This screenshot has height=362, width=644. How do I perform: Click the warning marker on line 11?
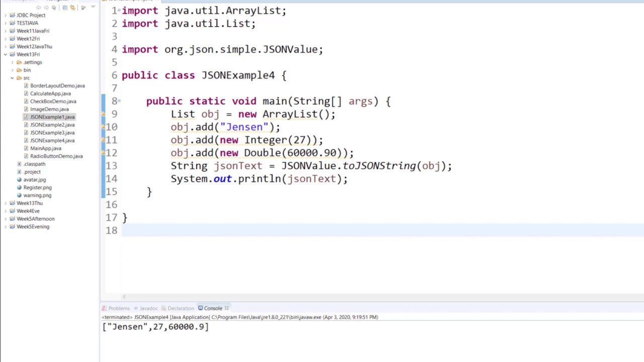[x=103, y=140]
